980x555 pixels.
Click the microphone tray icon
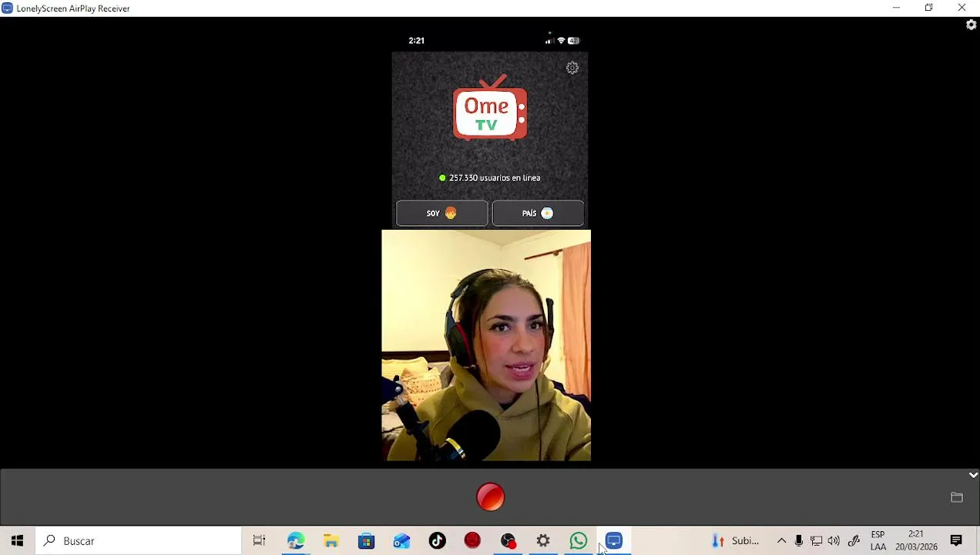(x=799, y=541)
